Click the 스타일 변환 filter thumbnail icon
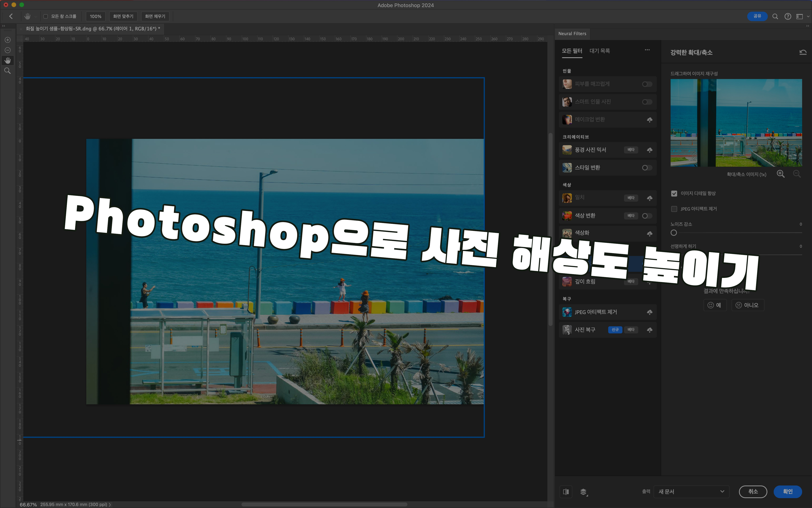The height and width of the screenshot is (508, 812). [x=567, y=167]
